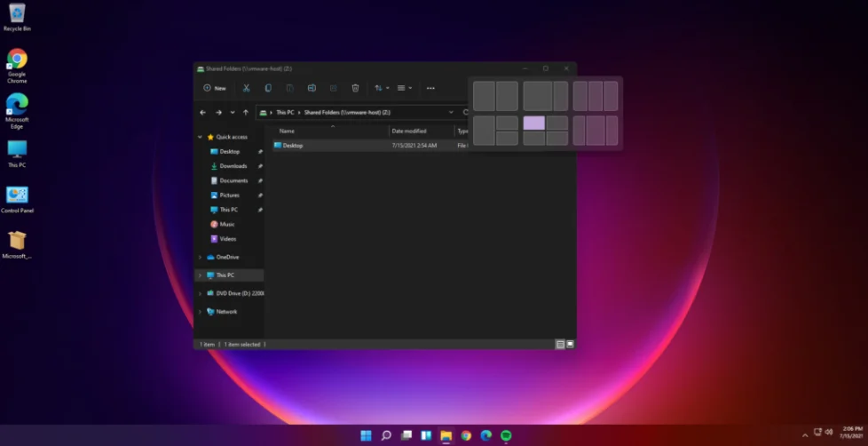Image resolution: width=868 pixels, height=446 pixels.
Task: Click the Delete trash can icon
Action: tap(355, 88)
